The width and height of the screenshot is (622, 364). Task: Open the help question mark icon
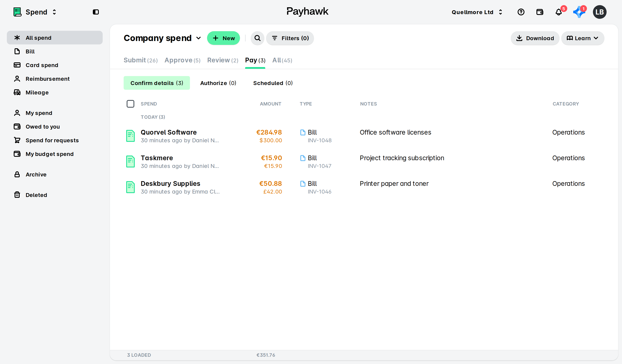point(521,12)
